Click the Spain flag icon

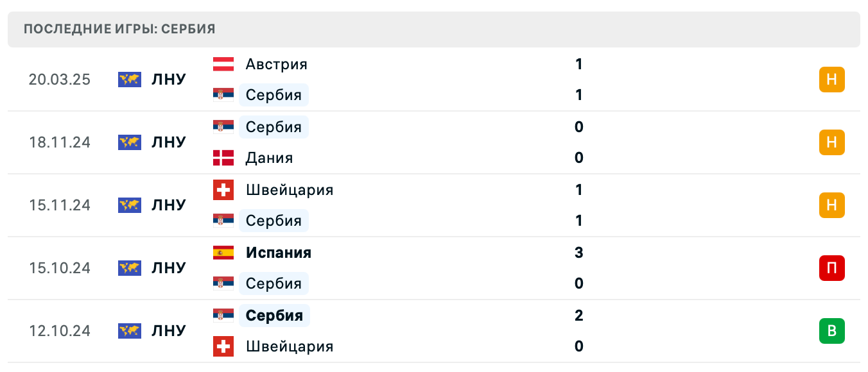223,252
